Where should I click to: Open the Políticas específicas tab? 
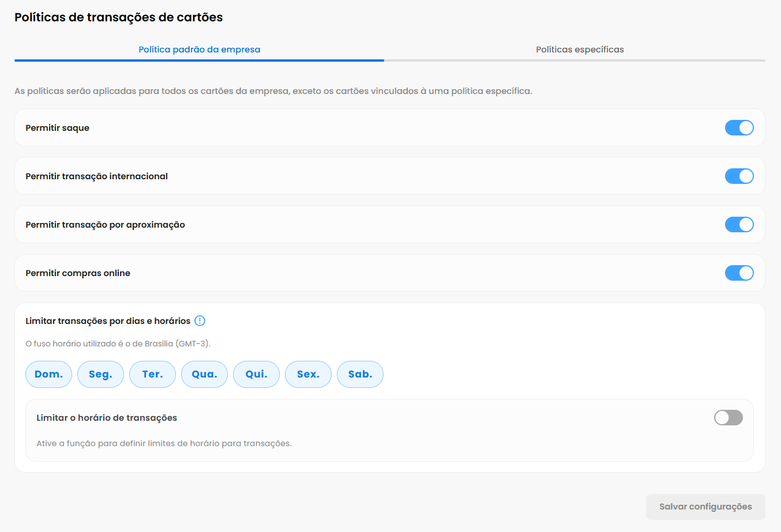580,50
